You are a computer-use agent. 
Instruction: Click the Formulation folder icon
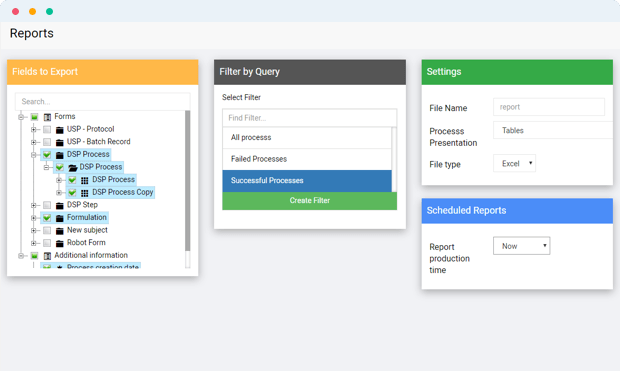point(60,218)
